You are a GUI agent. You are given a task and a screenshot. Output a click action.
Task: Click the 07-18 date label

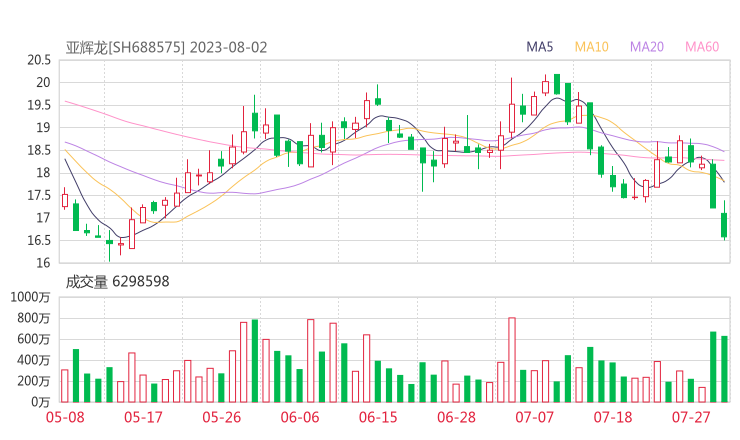click(613, 417)
